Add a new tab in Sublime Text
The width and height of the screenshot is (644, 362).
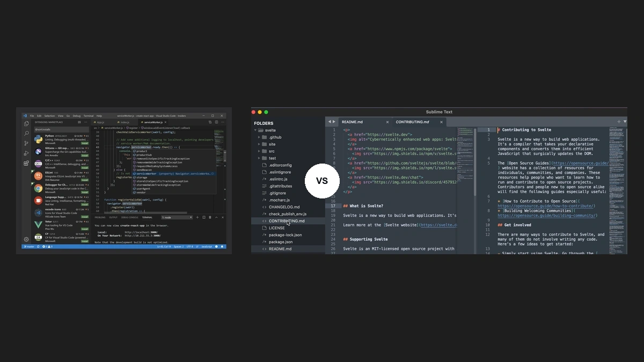tap(619, 122)
